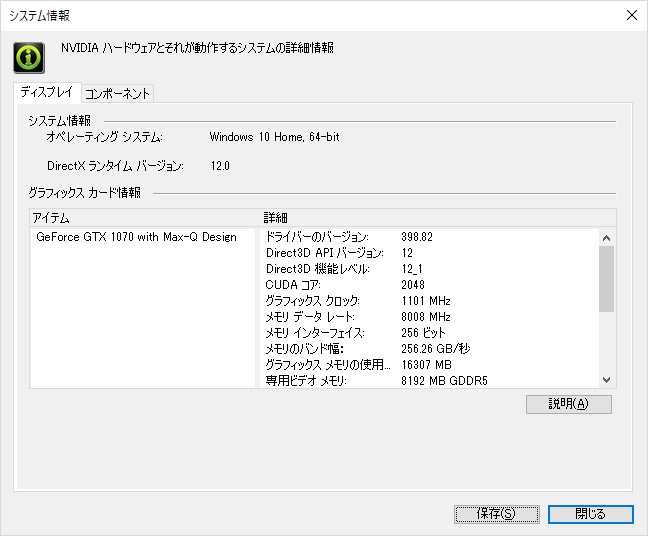Select the Direct3D API バージョン row label

point(324,253)
